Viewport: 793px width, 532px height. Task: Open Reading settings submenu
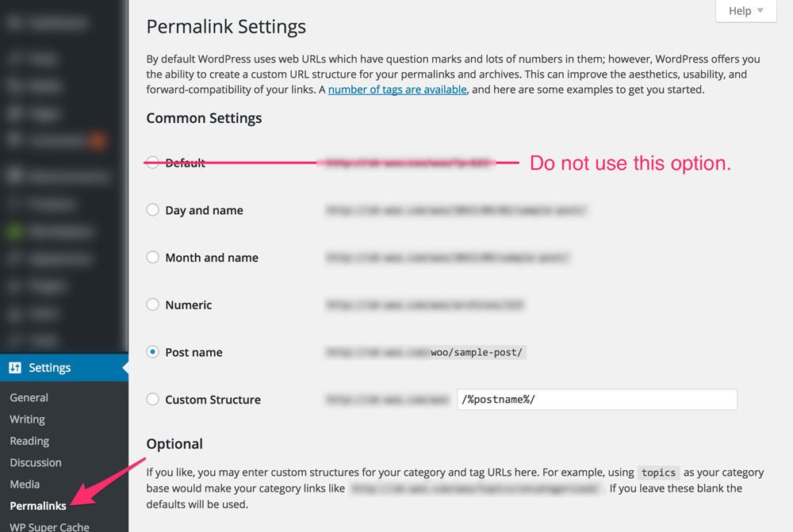(x=29, y=441)
